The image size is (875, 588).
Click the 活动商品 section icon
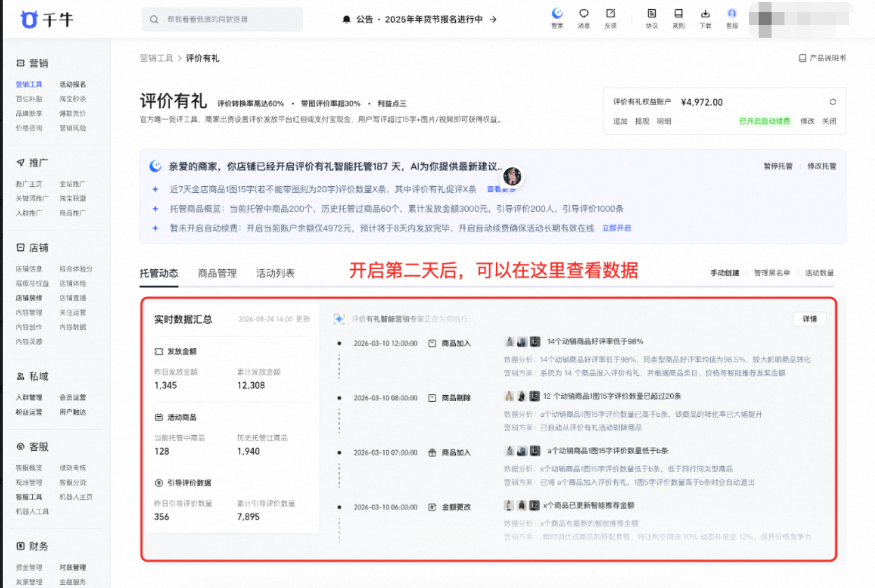159,417
